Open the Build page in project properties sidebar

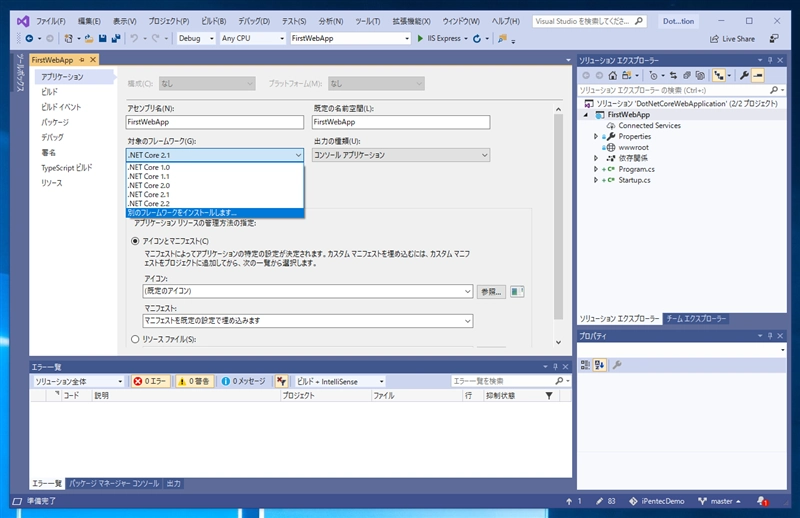49,92
